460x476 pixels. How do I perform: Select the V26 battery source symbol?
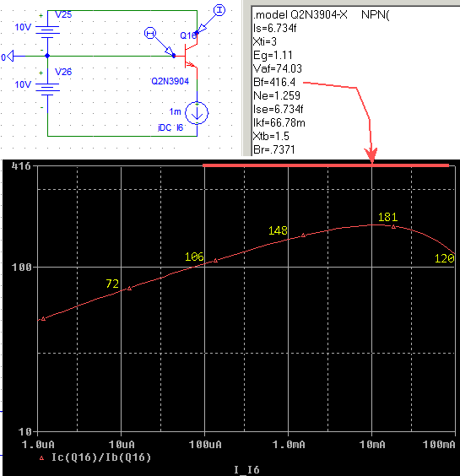tap(47, 89)
